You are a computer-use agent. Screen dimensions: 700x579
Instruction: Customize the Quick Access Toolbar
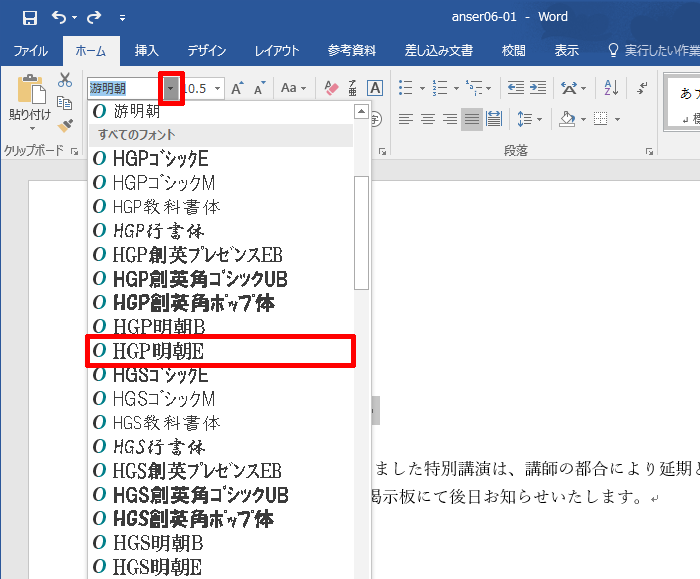pos(122,18)
